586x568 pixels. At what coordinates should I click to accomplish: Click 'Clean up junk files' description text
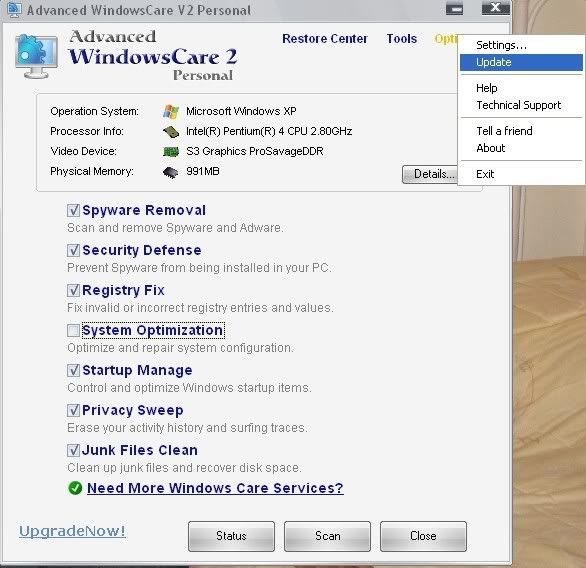coord(184,468)
